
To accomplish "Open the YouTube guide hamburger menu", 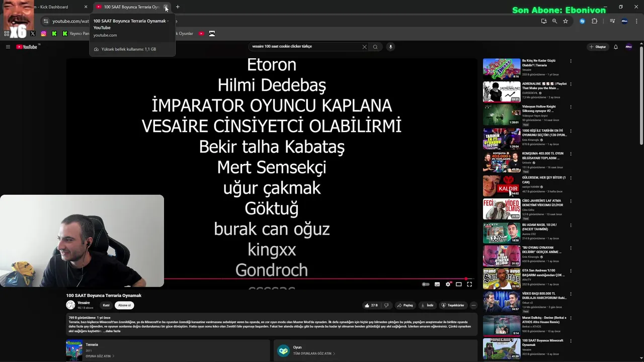I will coord(8,47).
